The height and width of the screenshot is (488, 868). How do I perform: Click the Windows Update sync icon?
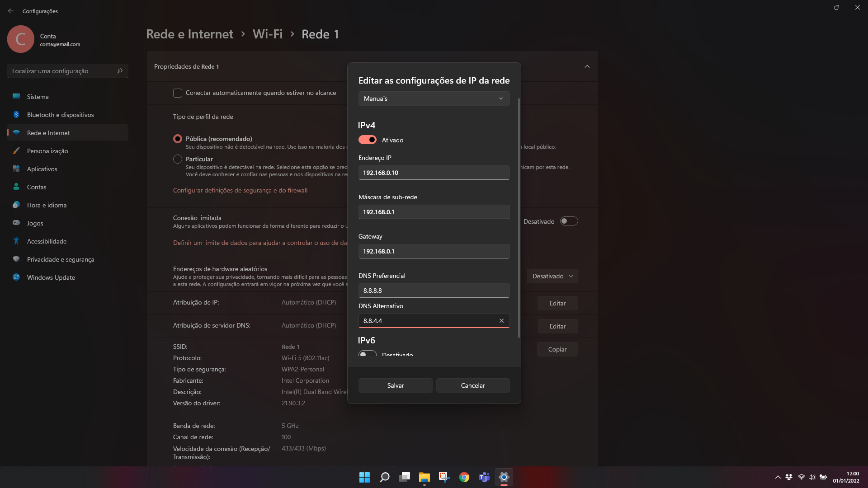point(16,277)
